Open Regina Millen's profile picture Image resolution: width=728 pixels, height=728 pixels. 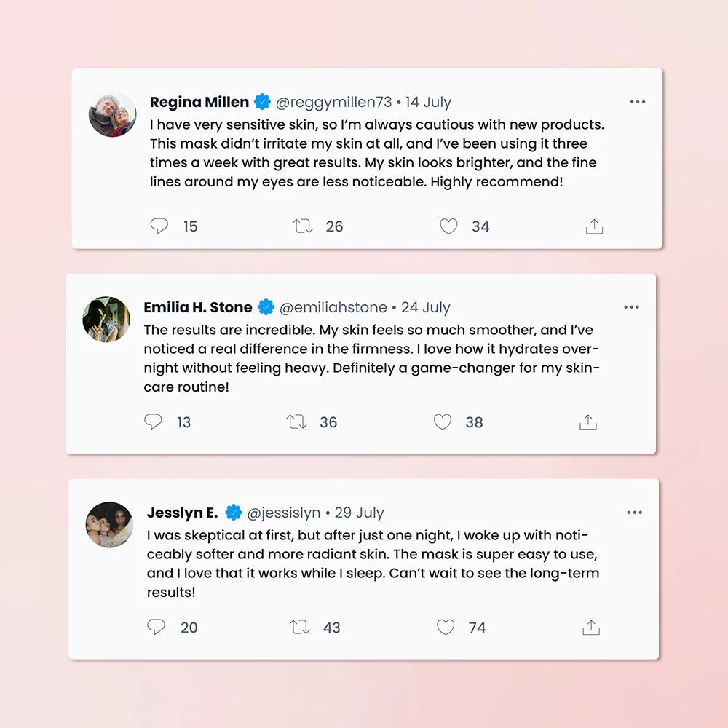point(112,114)
